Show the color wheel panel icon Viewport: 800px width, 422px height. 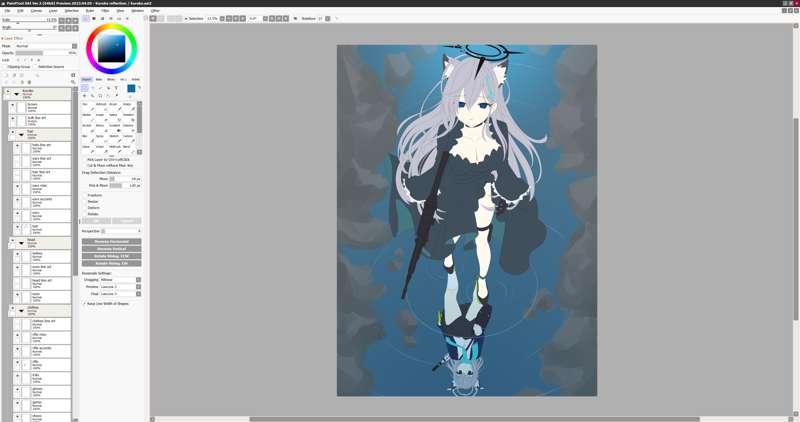point(86,18)
